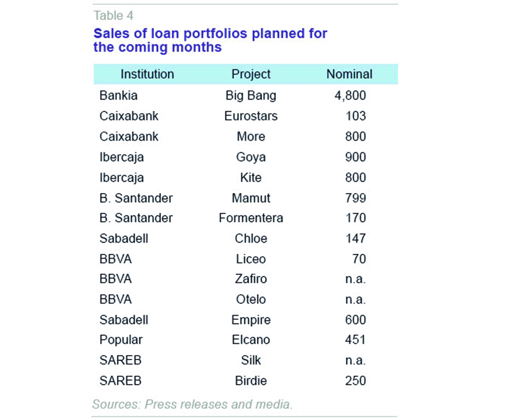
Task: Click the Institution column header
Action: point(147,74)
